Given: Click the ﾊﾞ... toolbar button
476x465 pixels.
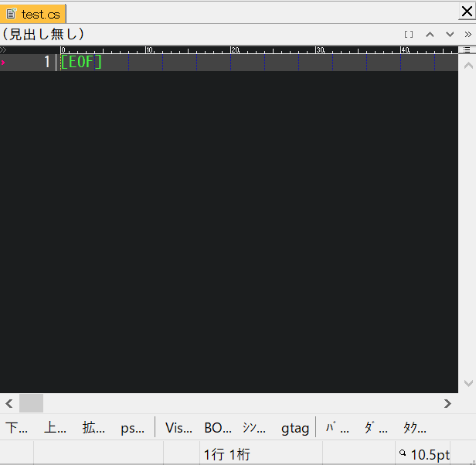Looking at the screenshot, I should point(337,428).
